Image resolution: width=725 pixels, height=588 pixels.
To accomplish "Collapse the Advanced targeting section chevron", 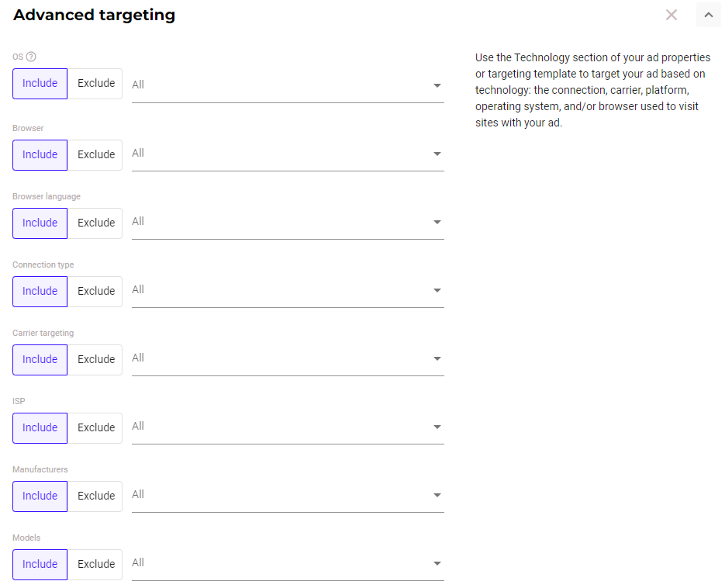I will pos(708,15).
